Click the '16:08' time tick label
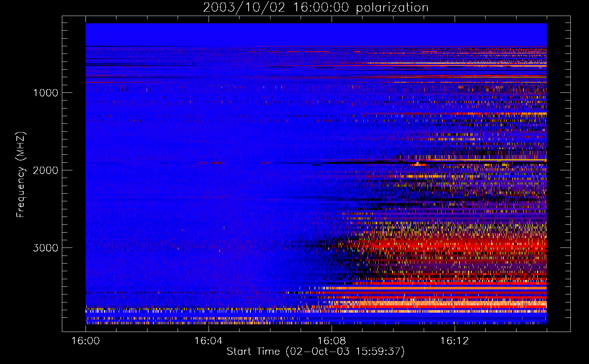Image resolution: width=589 pixels, height=364 pixels. (332, 341)
